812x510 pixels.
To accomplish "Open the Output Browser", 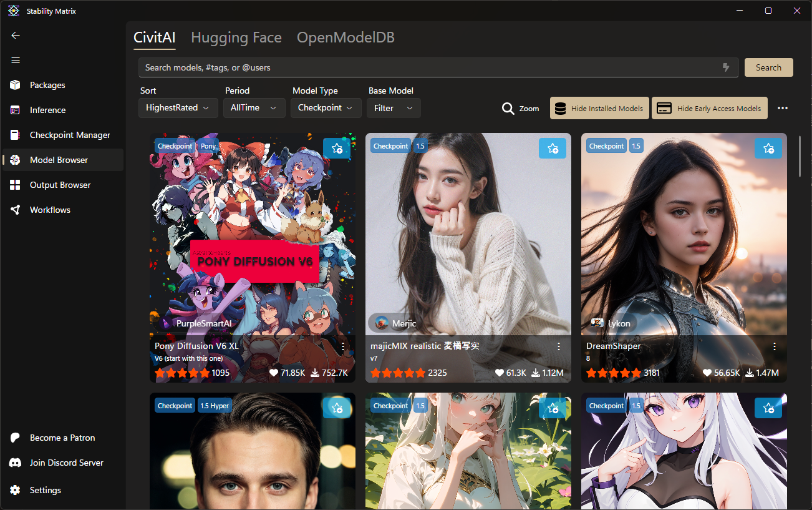I will pyautogui.click(x=62, y=185).
